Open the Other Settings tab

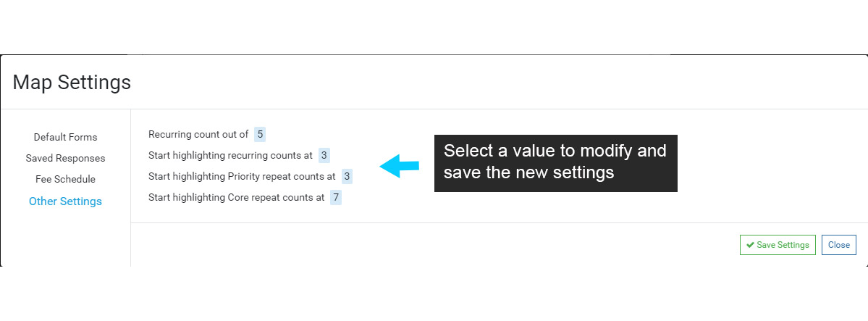(65, 201)
